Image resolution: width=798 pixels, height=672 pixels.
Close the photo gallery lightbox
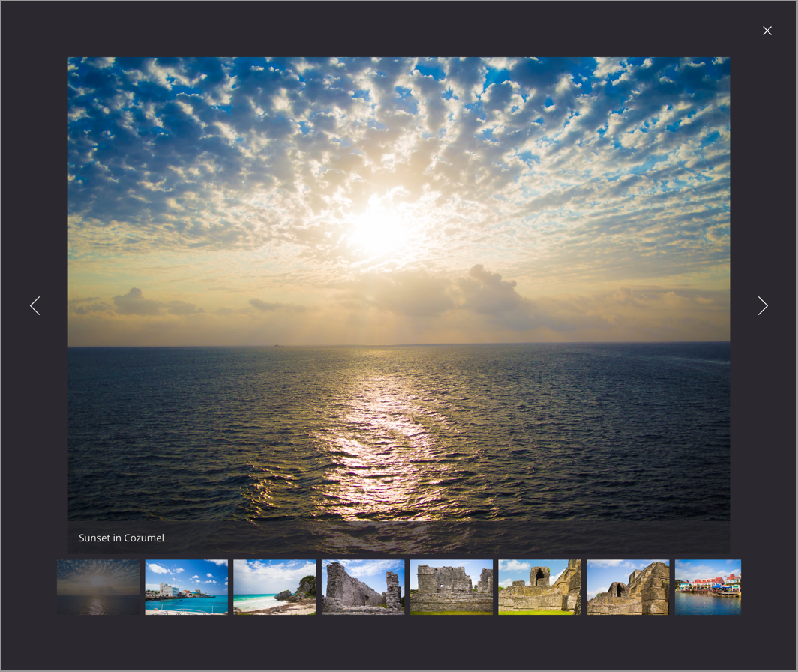point(767,31)
